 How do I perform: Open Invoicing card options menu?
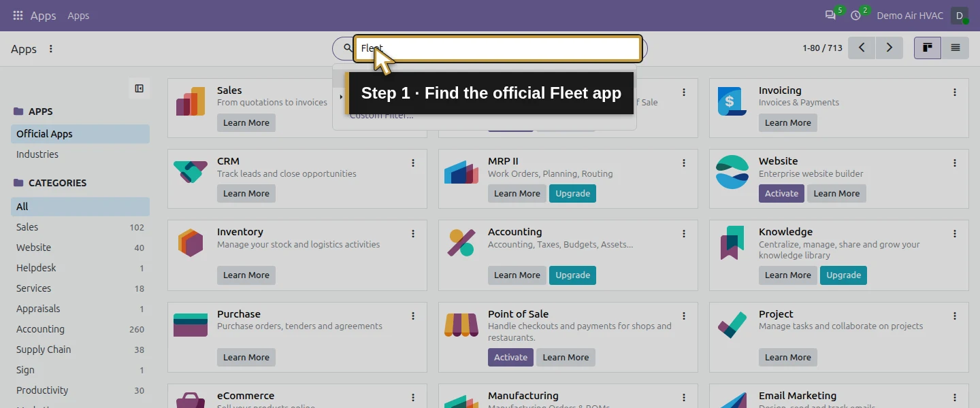pyautogui.click(x=955, y=92)
